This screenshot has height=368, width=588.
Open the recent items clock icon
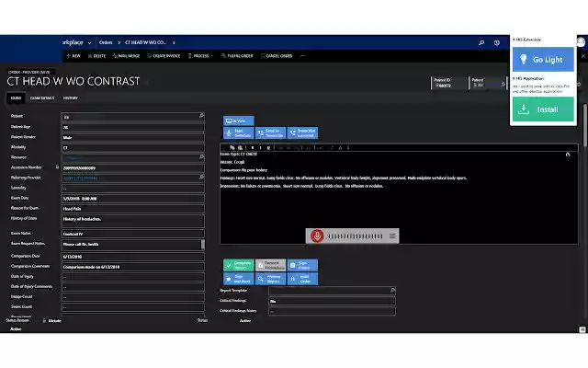pyautogui.click(x=497, y=43)
